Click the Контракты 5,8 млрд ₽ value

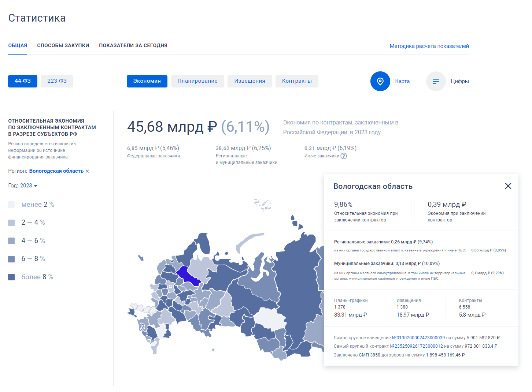click(x=472, y=315)
